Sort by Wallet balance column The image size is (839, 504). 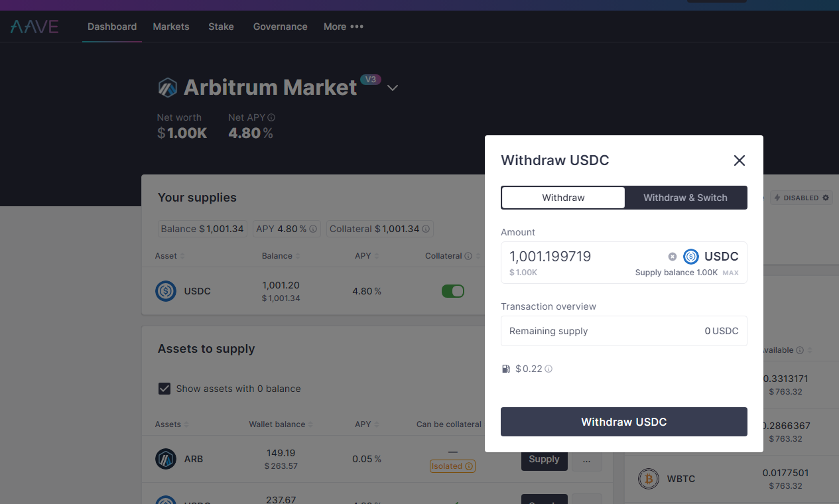[x=281, y=424]
